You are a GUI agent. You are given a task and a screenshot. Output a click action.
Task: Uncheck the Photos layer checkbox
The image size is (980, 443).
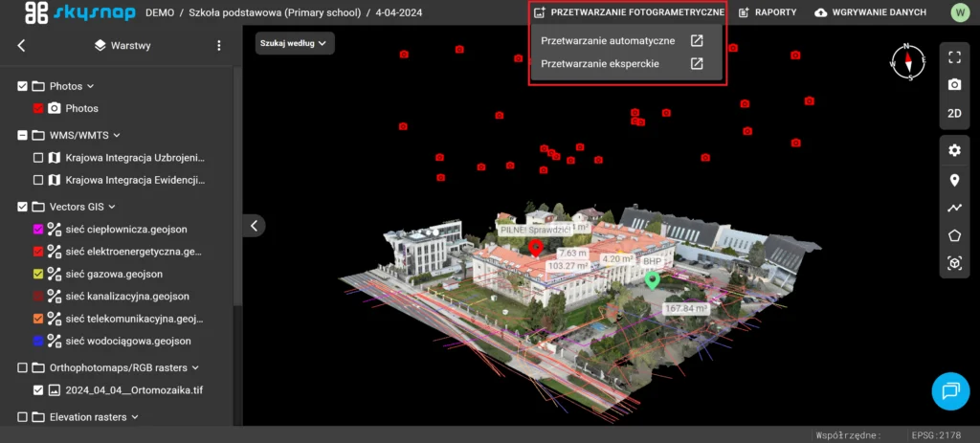click(38, 109)
